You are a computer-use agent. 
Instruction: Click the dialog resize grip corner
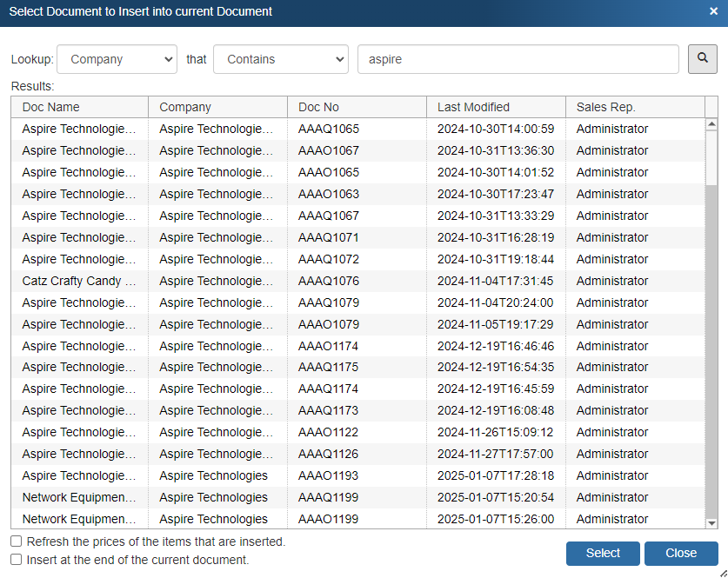click(722, 572)
